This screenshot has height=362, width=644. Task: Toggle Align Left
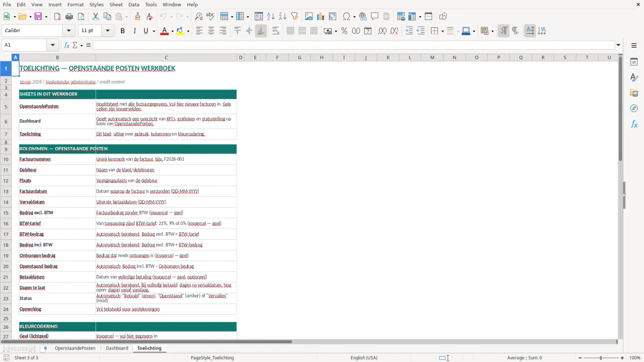click(x=199, y=31)
